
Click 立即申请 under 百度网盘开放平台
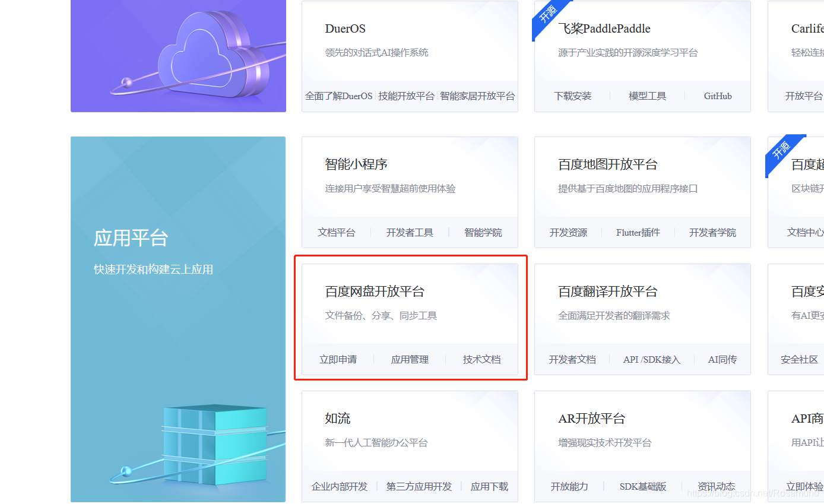point(338,360)
